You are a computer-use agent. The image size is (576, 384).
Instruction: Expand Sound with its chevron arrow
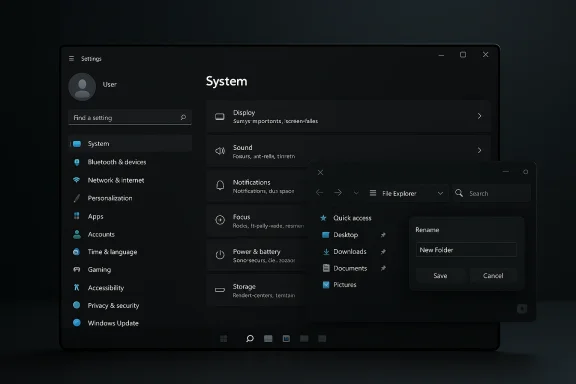479,150
